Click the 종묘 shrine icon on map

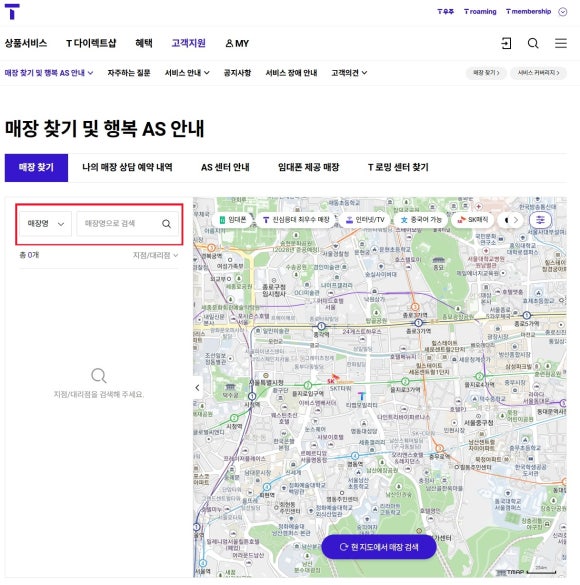pyautogui.click(x=438, y=260)
